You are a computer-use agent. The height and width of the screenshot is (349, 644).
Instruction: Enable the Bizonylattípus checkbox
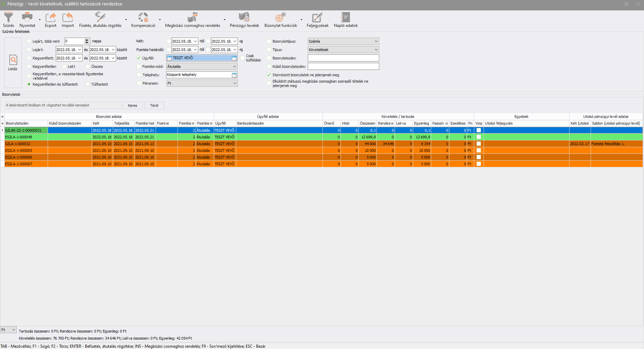click(x=269, y=41)
